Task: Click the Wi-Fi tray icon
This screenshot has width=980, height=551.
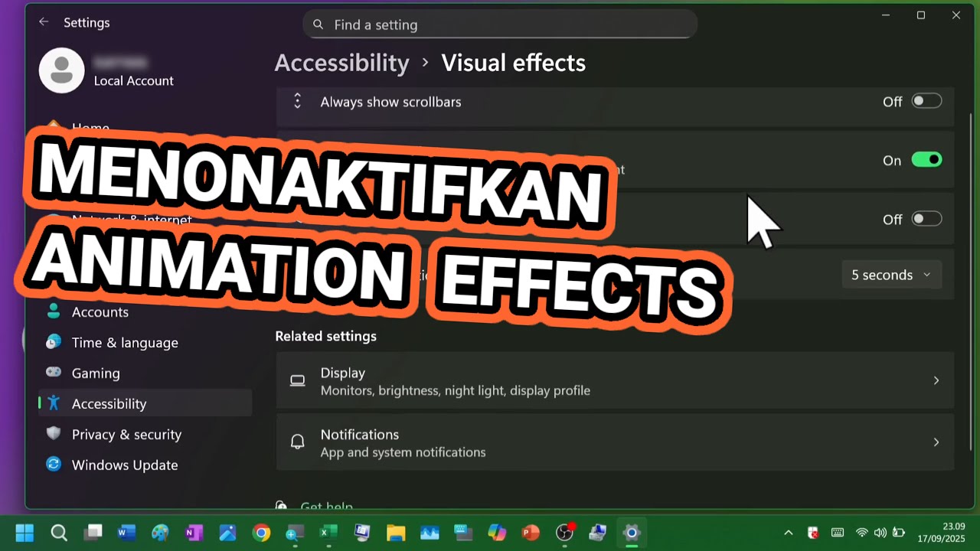Action: tap(862, 533)
